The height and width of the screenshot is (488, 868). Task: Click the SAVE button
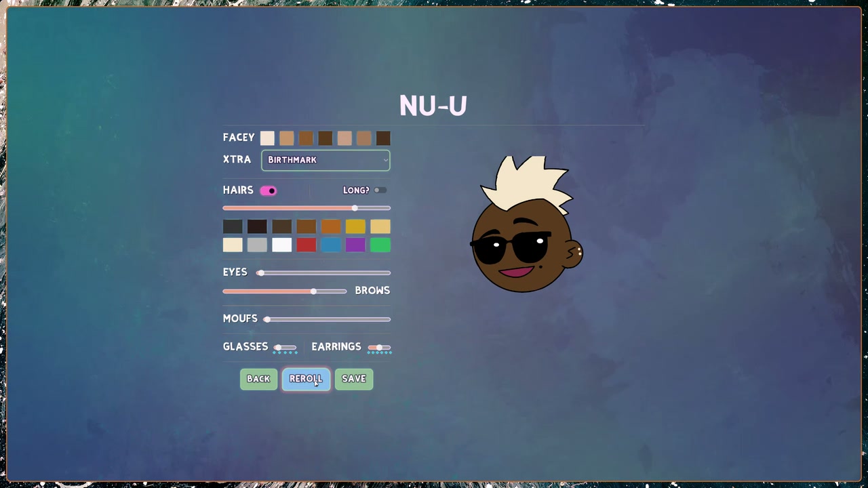click(354, 379)
